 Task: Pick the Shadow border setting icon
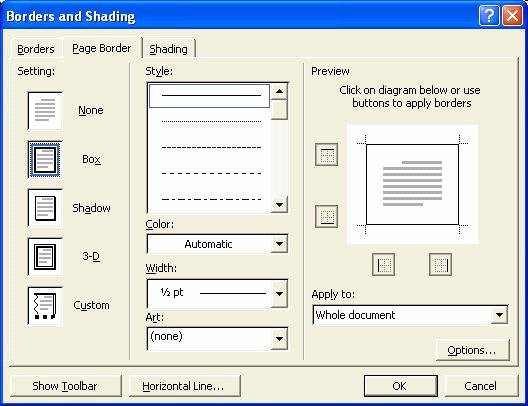45,208
